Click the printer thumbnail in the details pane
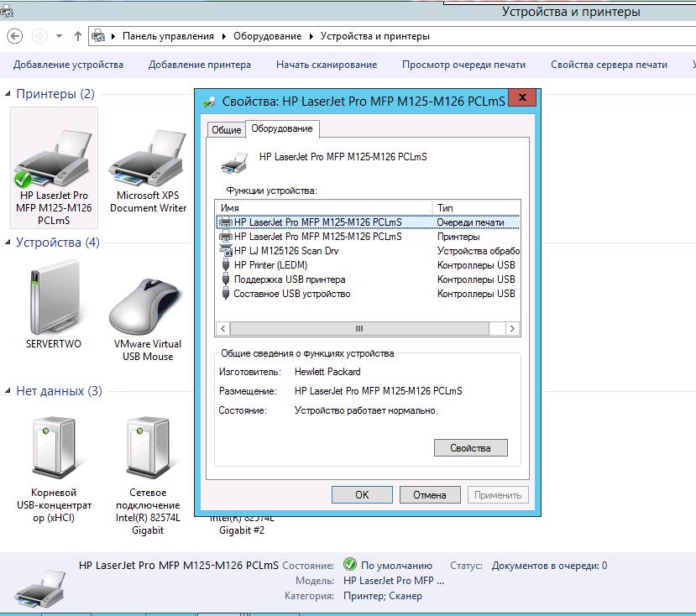 [x=40, y=588]
